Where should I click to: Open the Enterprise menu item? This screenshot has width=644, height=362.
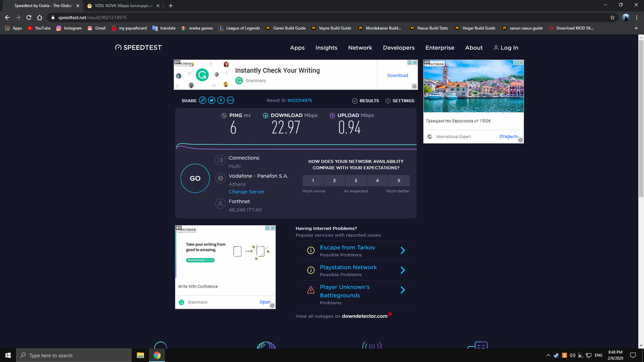[x=440, y=48]
